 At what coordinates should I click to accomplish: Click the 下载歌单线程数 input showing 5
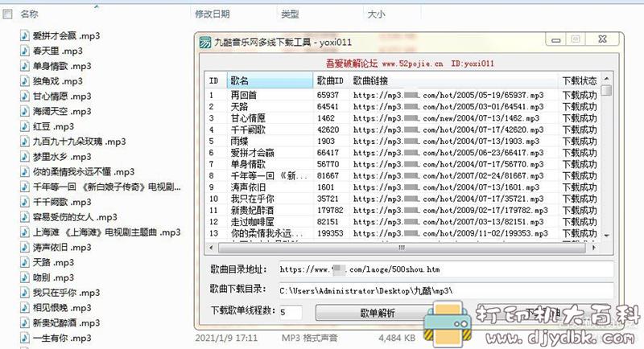tap(291, 313)
